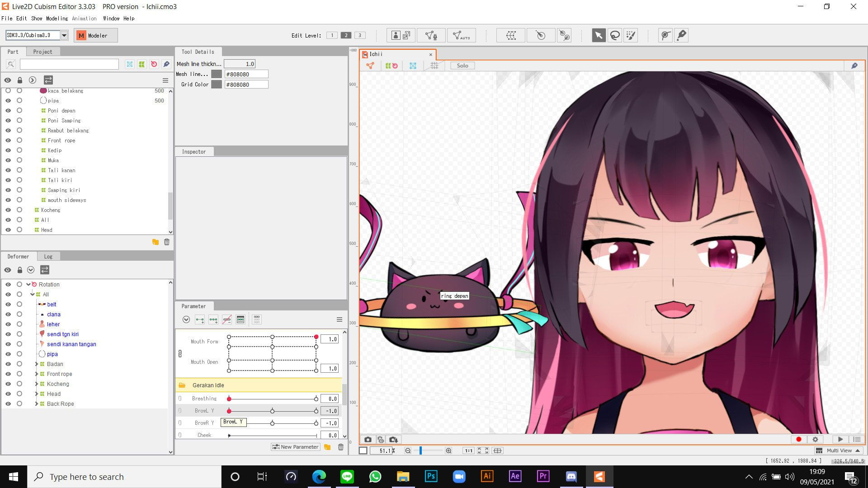Expand the Back Rope deformer
Image resolution: width=868 pixels, height=488 pixels.
pos(37,404)
